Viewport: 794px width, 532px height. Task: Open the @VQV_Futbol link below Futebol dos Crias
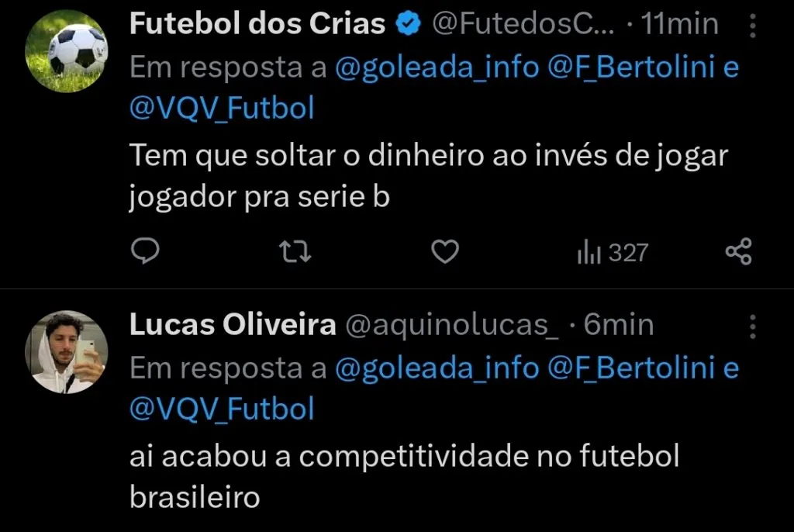point(220,107)
